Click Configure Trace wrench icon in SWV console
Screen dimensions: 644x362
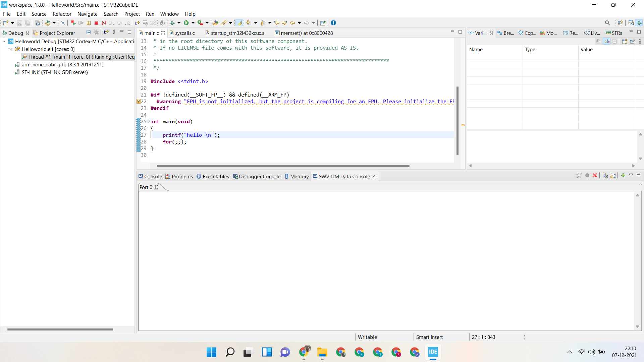tap(579, 175)
